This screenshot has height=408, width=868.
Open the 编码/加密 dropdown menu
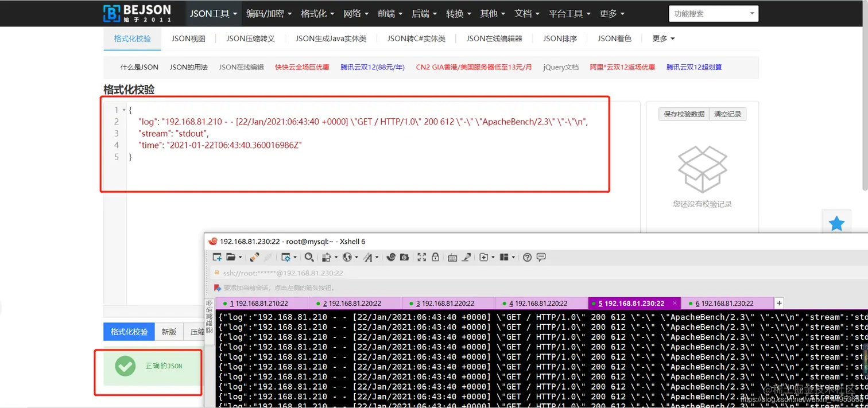269,13
